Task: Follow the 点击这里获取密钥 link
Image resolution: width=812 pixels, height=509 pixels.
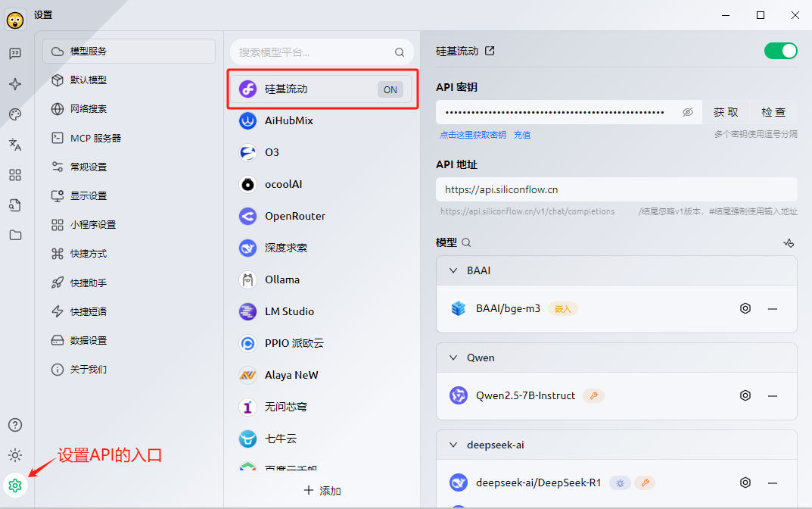Action: (x=473, y=135)
